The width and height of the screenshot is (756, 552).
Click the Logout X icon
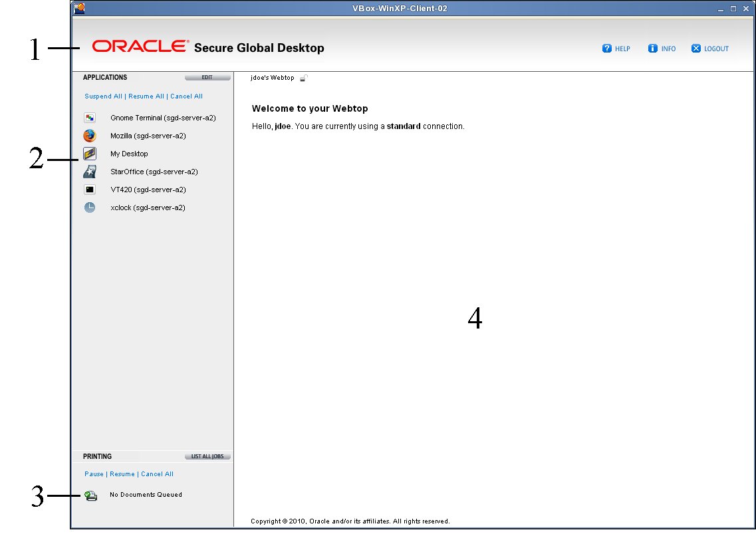[695, 48]
